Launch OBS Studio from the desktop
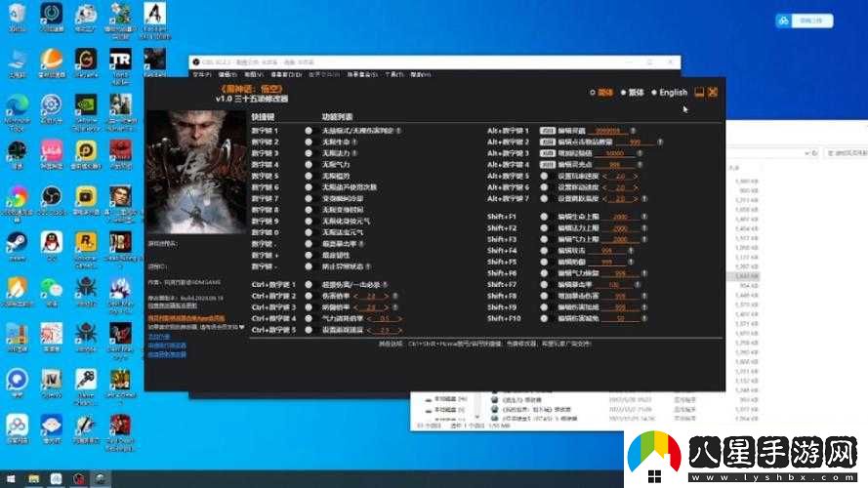The image size is (868, 488). click(51, 197)
